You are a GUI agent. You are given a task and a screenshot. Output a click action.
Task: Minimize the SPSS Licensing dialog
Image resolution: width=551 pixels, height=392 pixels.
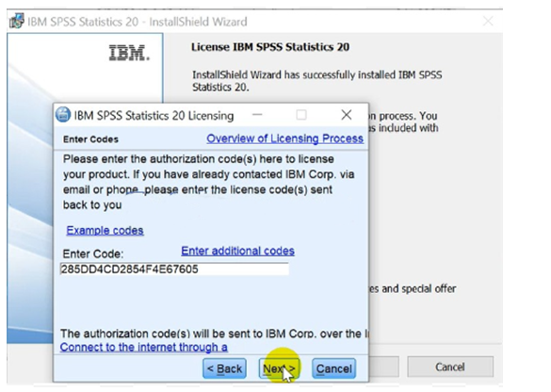pyautogui.click(x=257, y=115)
